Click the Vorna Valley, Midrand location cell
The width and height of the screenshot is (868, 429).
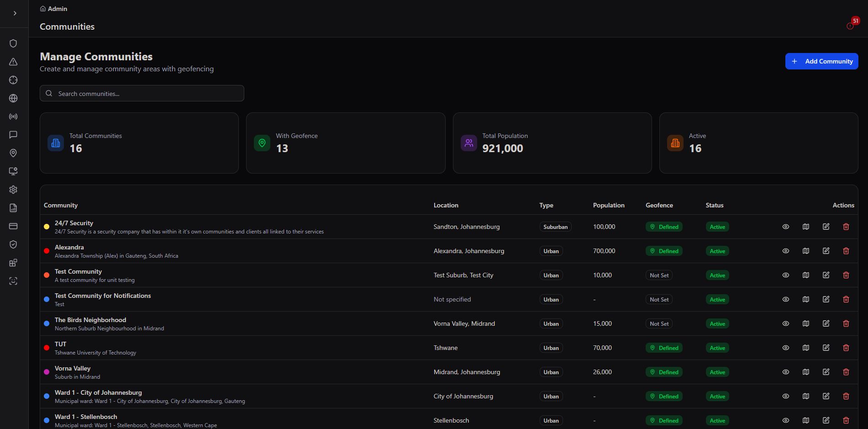click(464, 323)
